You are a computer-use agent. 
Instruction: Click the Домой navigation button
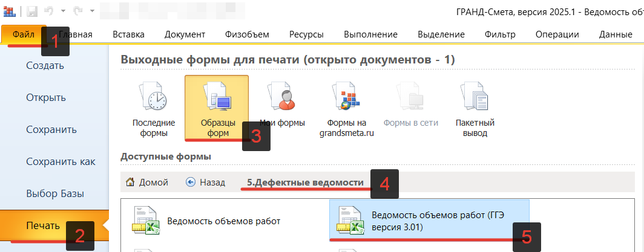tap(147, 183)
